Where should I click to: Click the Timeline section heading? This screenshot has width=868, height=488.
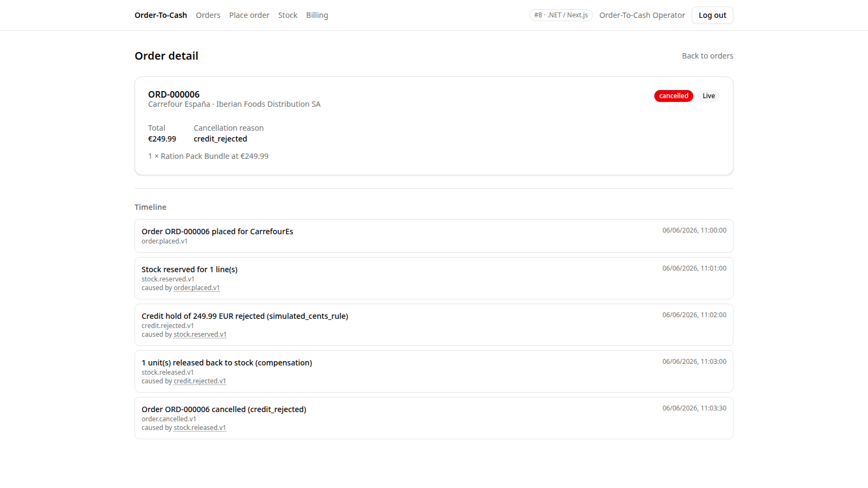point(150,207)
